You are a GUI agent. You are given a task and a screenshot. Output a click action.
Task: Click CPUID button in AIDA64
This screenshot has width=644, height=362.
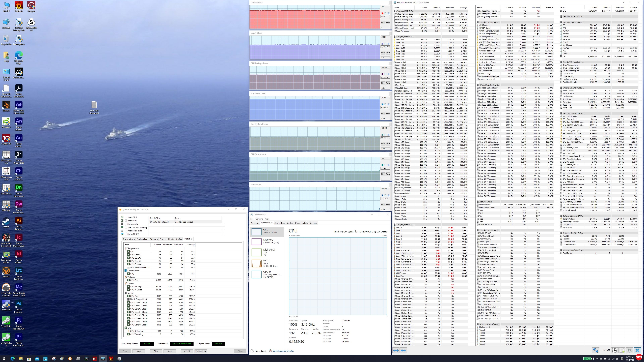[187, 351]
